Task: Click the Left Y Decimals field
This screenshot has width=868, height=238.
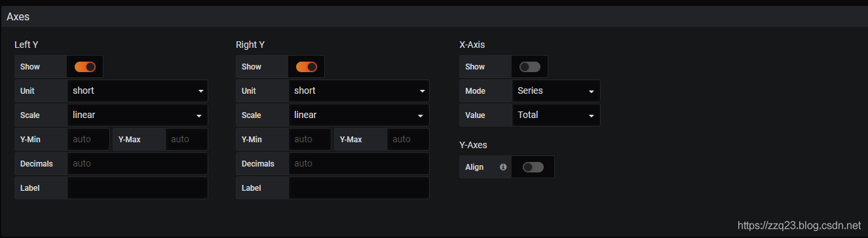Action: (138, 164)
